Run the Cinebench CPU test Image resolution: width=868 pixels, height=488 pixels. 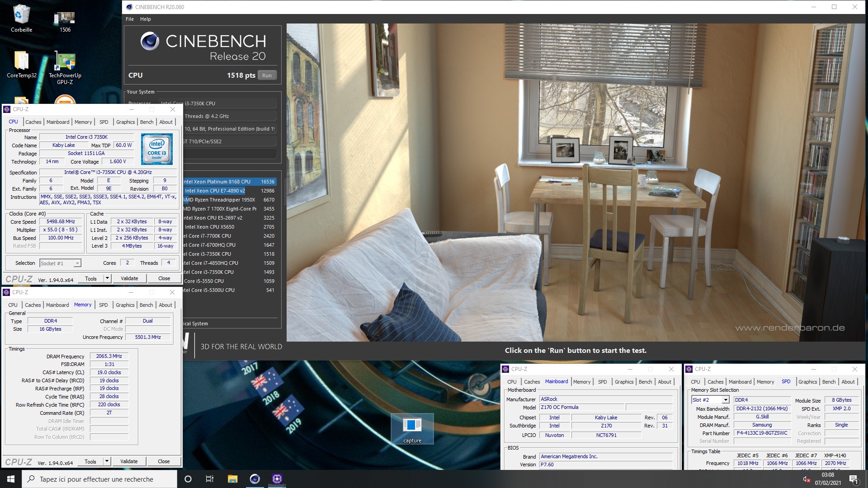[267, 75]
